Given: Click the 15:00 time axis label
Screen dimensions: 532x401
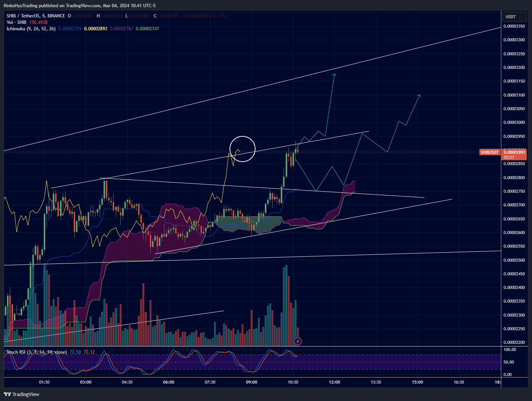Looking at the screenshot, I should point(417,382).
